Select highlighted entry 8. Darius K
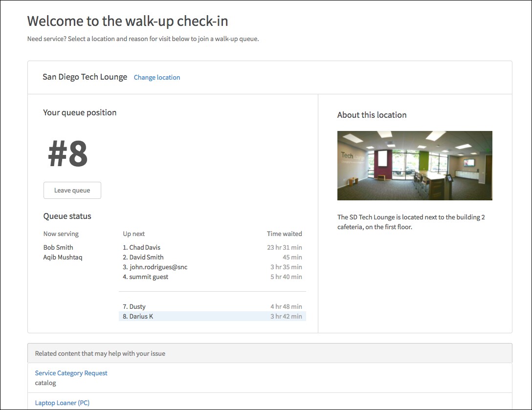 (212, 316)
